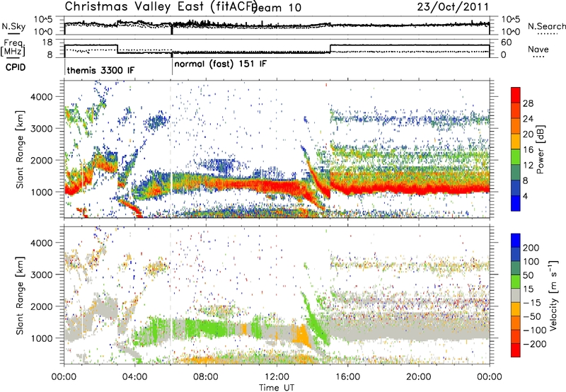566x392 pixels.
Task: Pick the gray −15 to 15 segment of the Velocity bar
Action: coord(516,296)
